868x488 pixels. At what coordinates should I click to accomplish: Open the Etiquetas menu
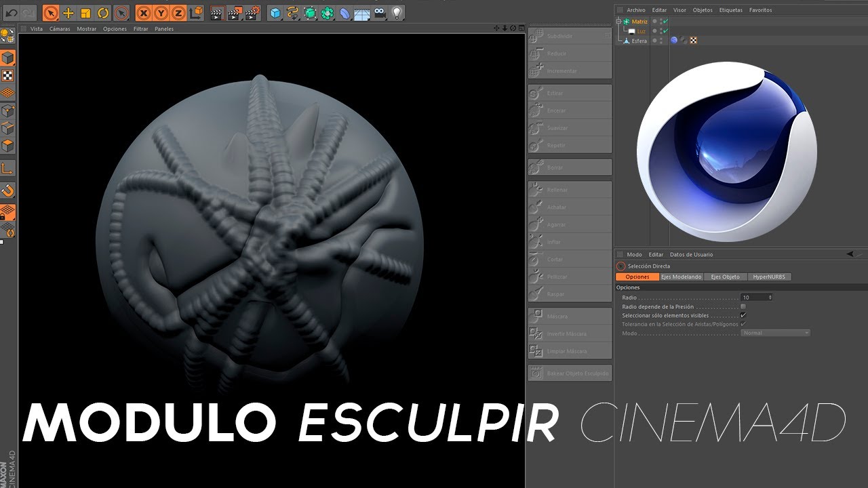(731, 10)
